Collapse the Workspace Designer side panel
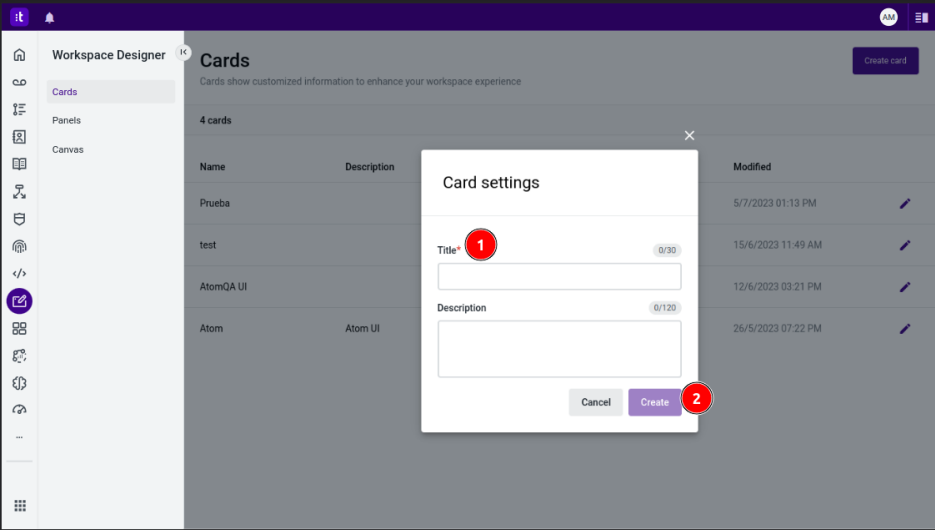This screenshot has height=530, width=935. [x=183, y=52]
